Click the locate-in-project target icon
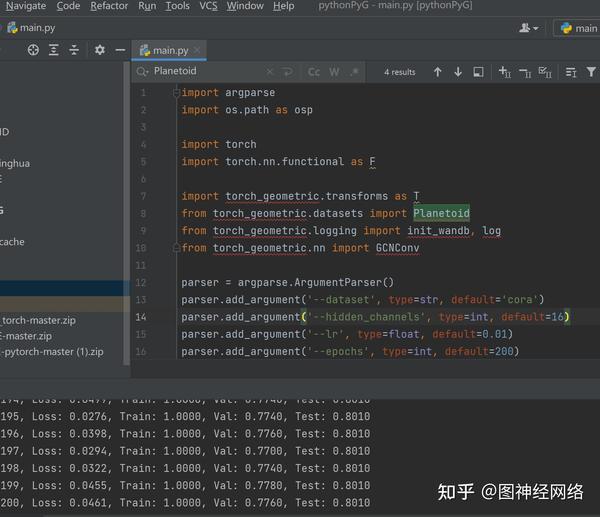The image size is (600, 517). point(33,50)
